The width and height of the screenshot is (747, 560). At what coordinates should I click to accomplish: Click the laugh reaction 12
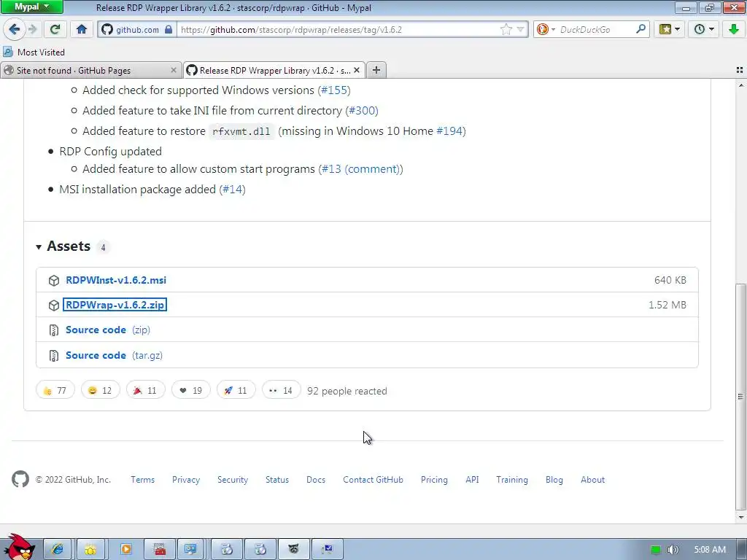click(100, 391)
